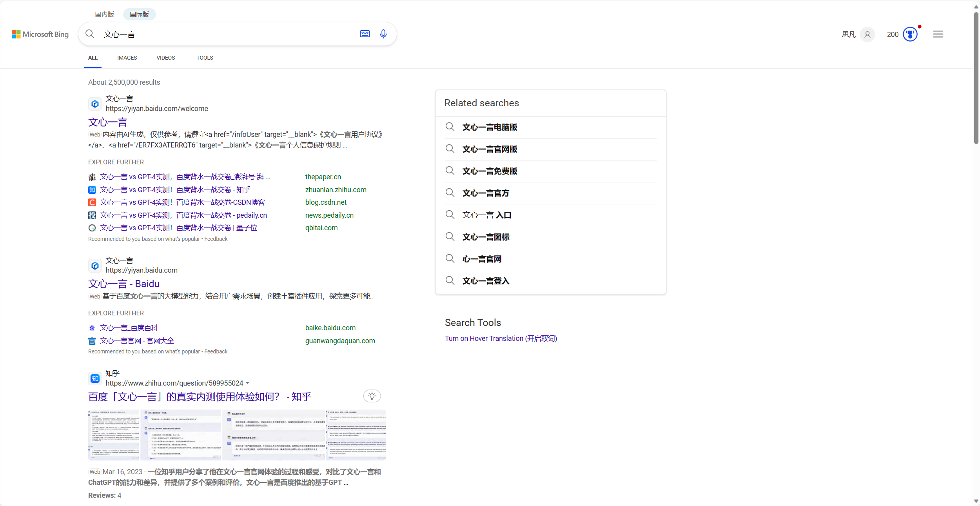Click the pedaily favicon in Explore Further

92,215
